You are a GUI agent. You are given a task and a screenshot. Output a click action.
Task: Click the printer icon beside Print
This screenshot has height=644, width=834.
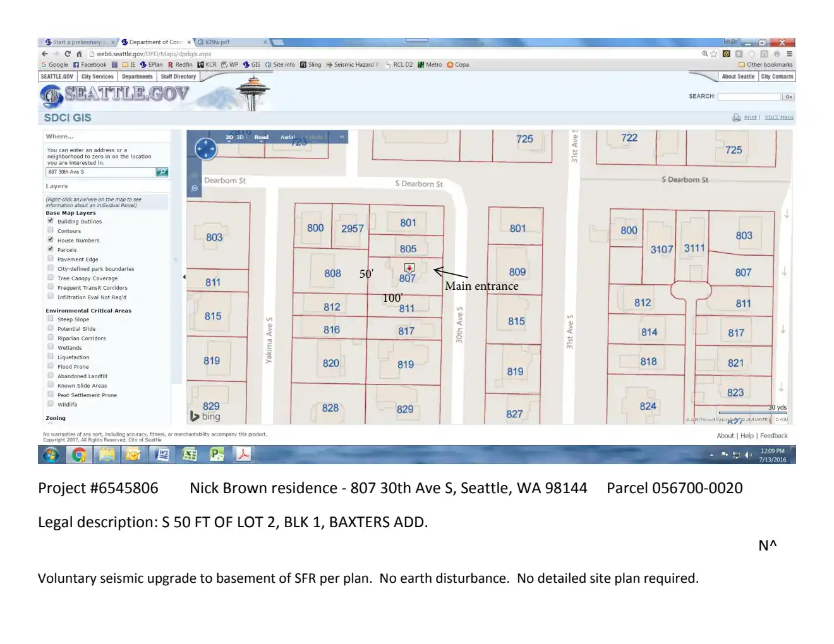click(736, 117)
